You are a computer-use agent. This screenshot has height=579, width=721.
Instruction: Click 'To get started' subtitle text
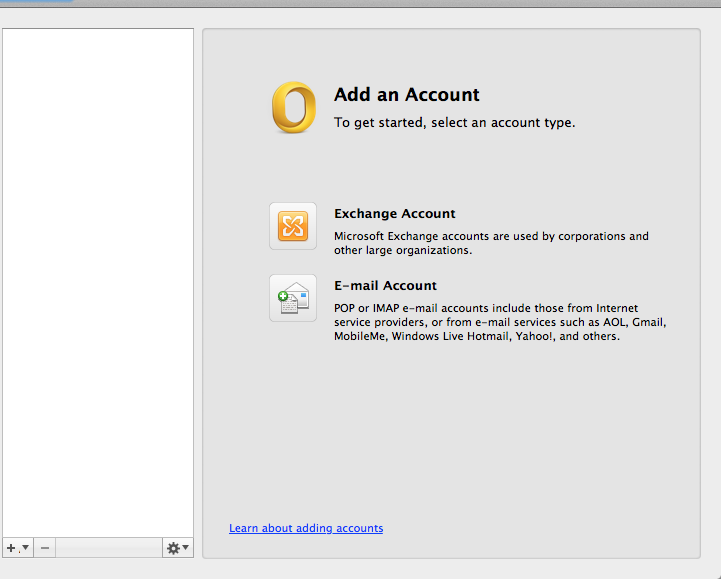tap(454, 123)
